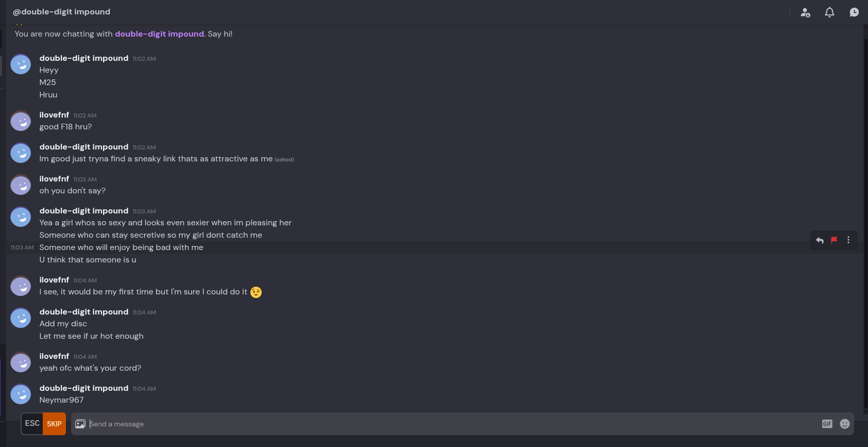
Task: Focus the Send a message field
Action: pyautogui.click(x=412, y=424)
